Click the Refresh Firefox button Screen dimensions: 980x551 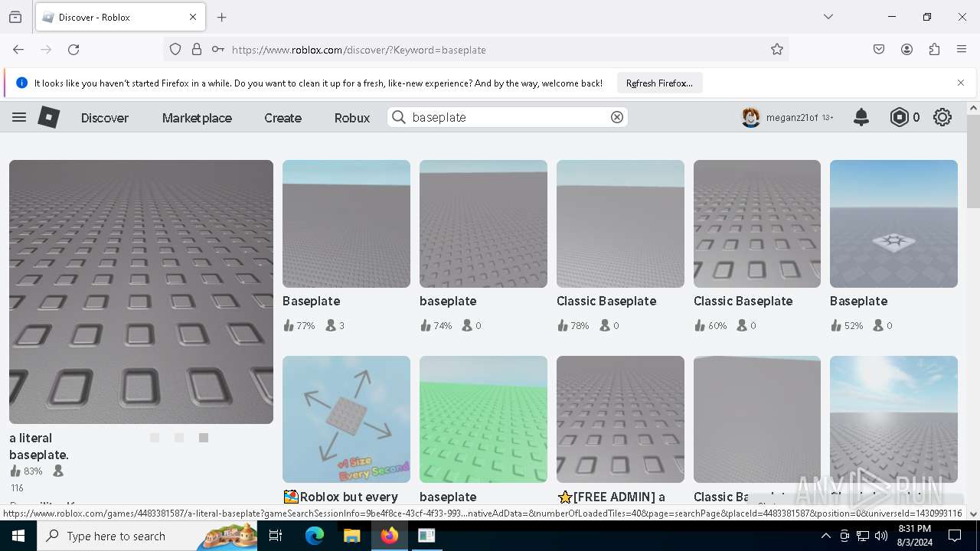click(659, 83)
